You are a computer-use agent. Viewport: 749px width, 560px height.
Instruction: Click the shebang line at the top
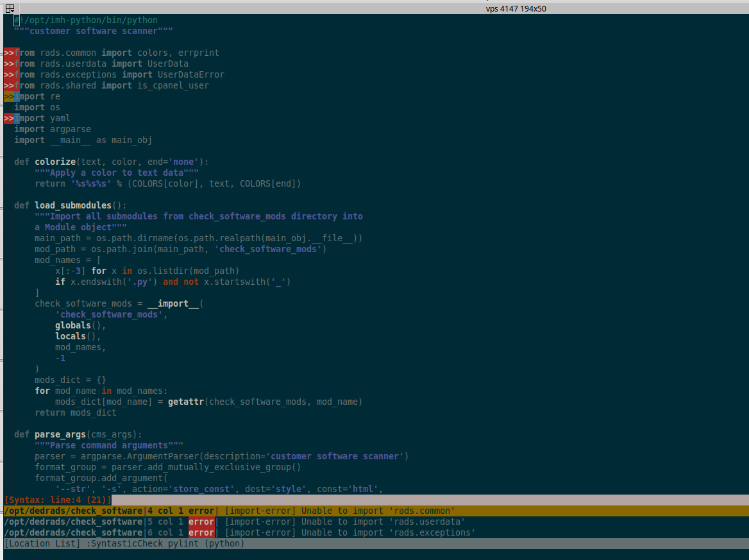point(86,21)
